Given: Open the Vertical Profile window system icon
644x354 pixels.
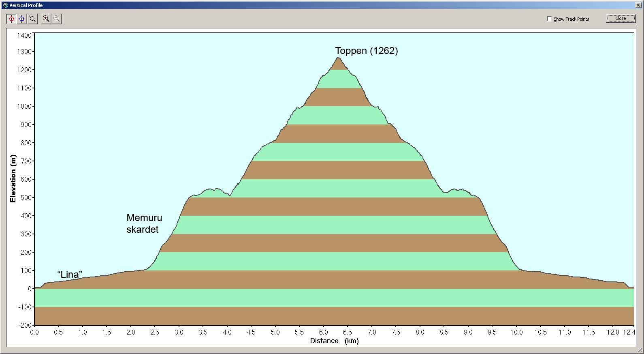Looking at the screenshot, I should pyautogui.click(x=5, y=5).
